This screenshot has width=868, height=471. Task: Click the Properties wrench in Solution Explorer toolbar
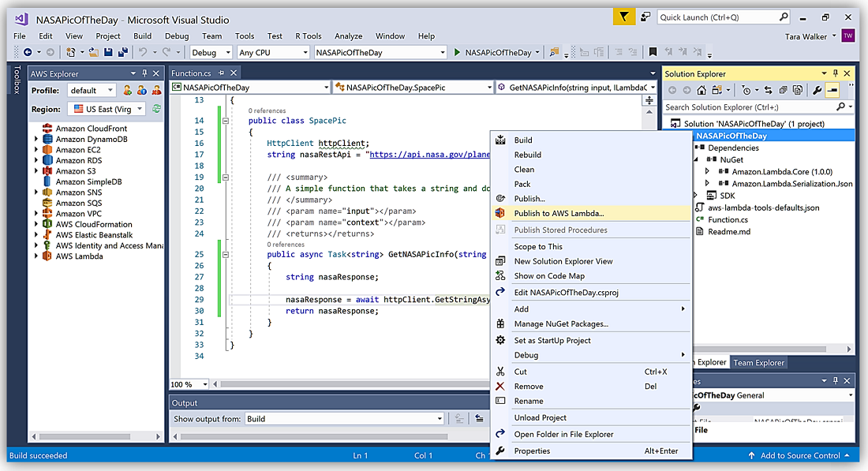pos(817,90)
